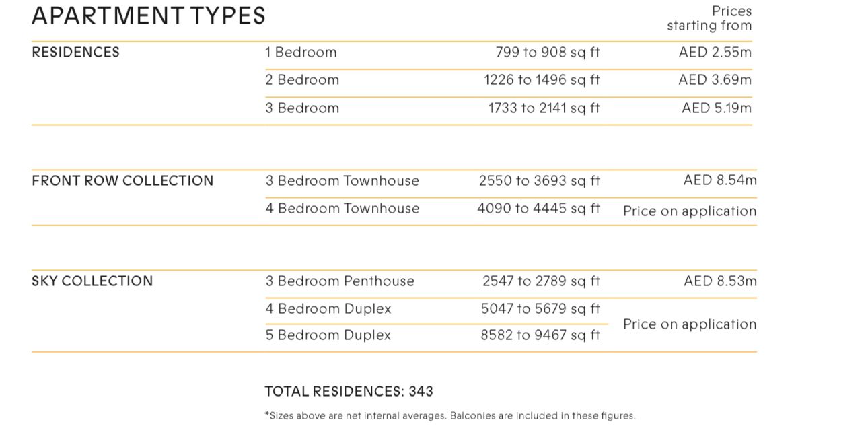Click the 1733 to 2141 sq ft size
The height and width of the screenshot is (447, 868).
click(x=544, y=108)
